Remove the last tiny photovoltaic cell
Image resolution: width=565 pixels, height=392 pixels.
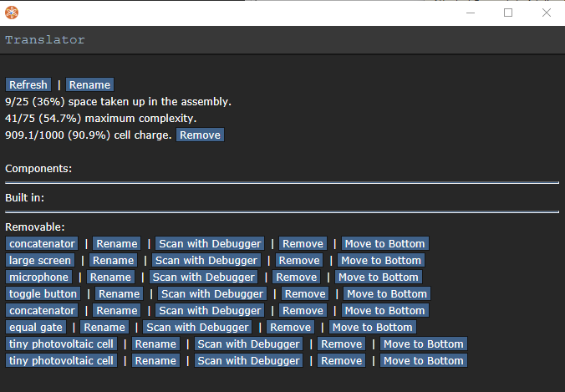coord(341,360)
